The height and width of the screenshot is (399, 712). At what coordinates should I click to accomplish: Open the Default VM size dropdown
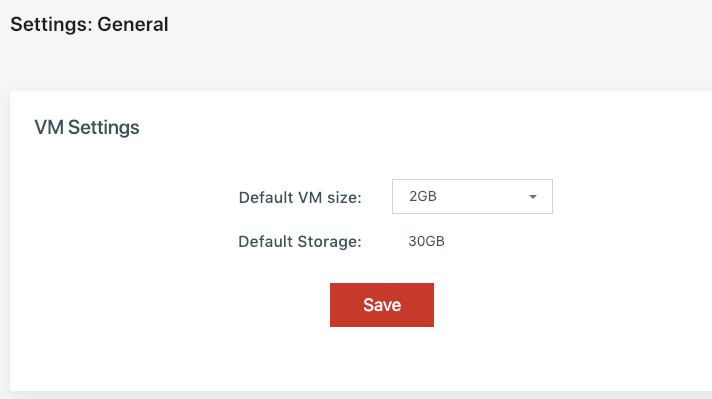click(x=472, y=197)
